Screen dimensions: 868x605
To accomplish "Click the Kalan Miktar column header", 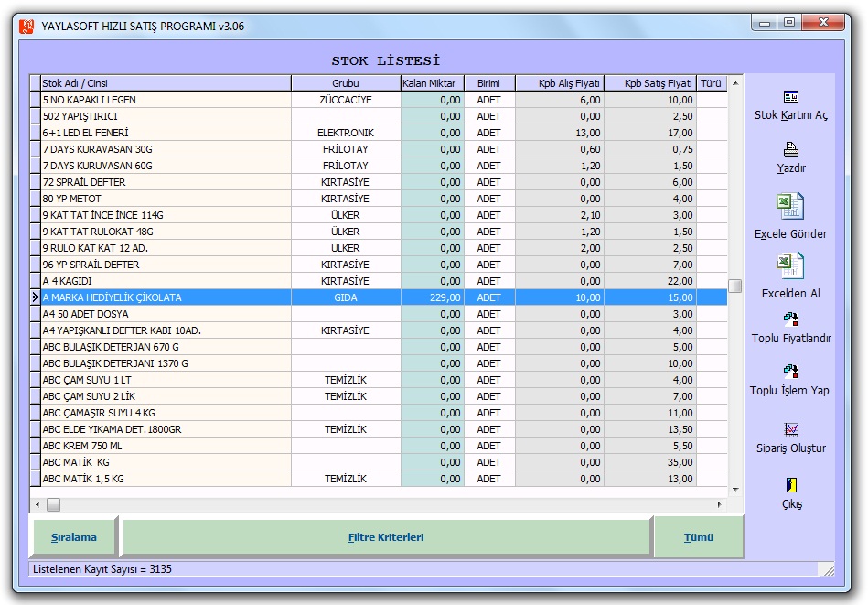I will tap(433, 83).
